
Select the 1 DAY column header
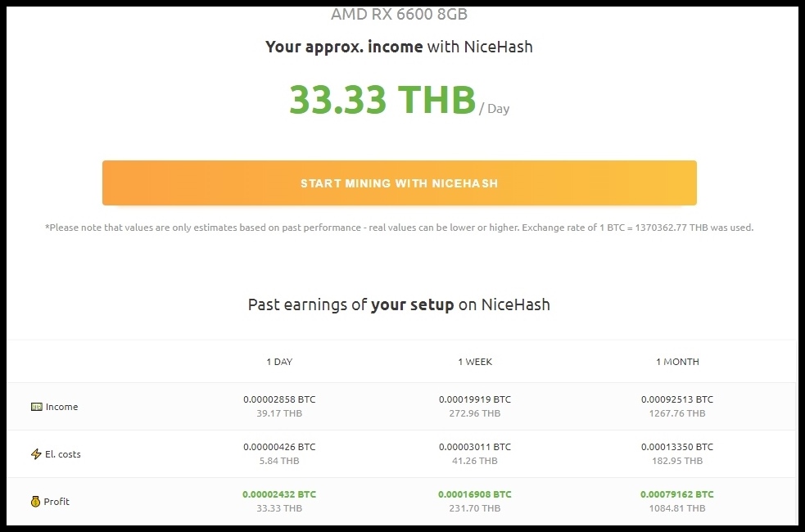pos(279,362)
